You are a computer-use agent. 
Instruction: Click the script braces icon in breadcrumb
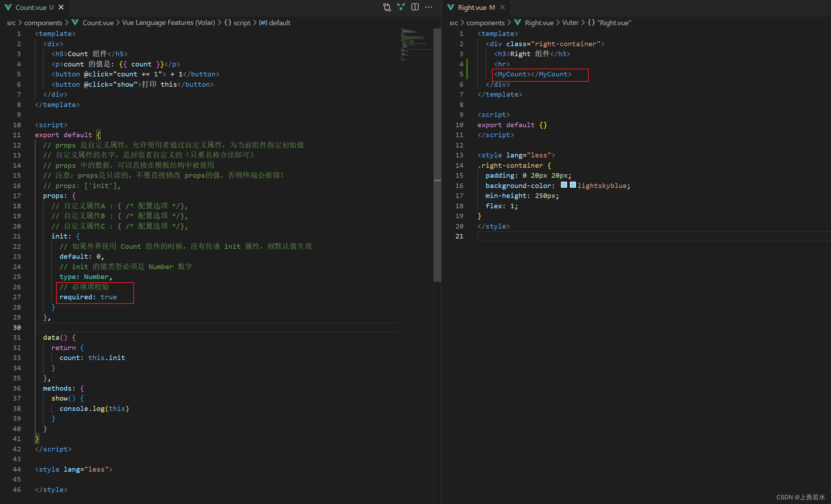point(228,22)
